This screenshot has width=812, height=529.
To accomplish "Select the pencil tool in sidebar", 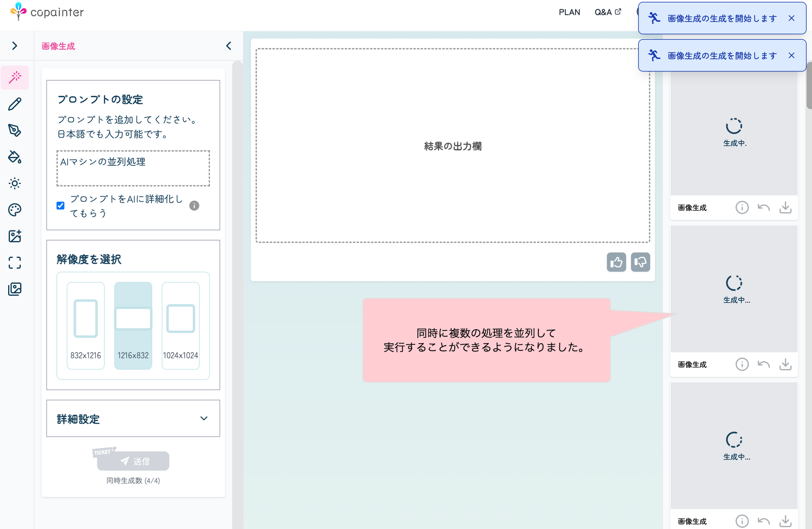I will point(15,104).
